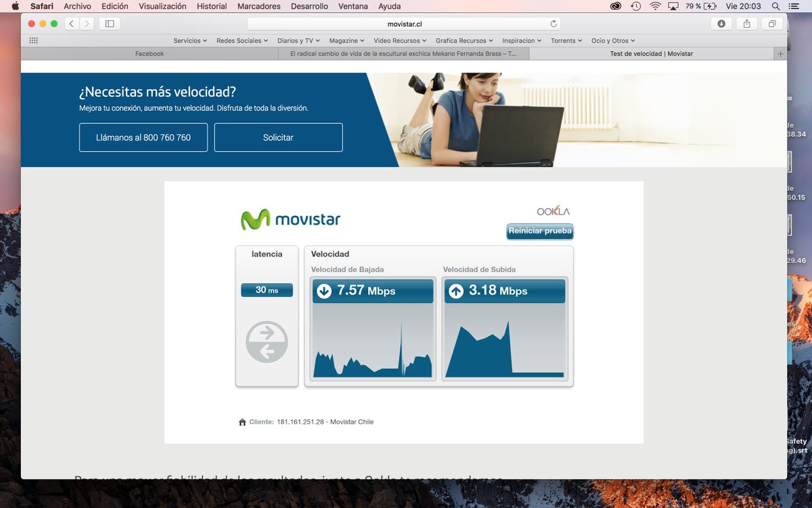Expand the Inspiracion bookmarks folder
This screenshot has width=812, height=508.
click(522, 41)
